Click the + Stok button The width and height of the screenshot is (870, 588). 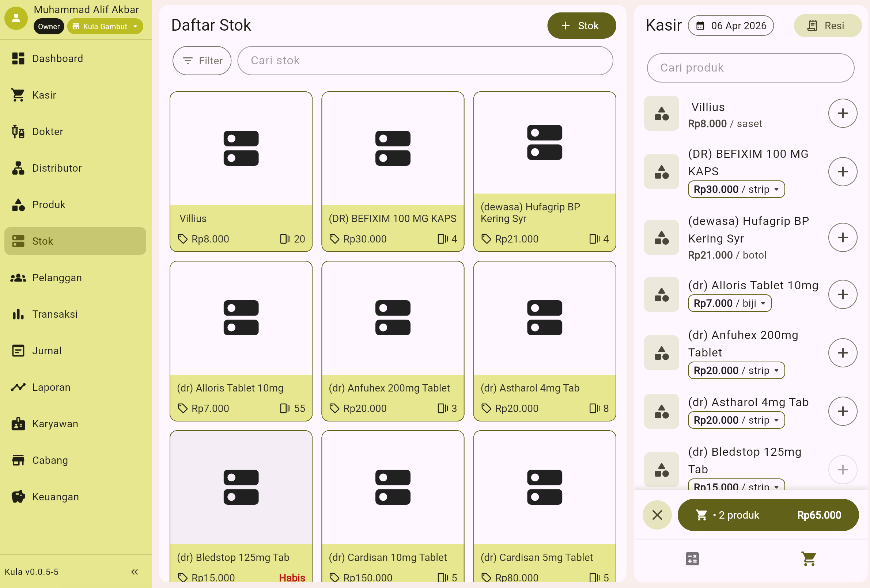581,26
